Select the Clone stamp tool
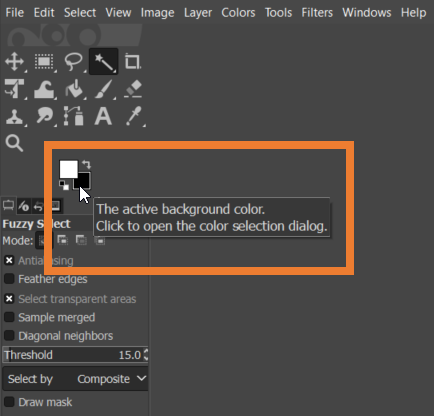This screenshot has width=434, height=416. pyautogui.click(x=14, y=116)
